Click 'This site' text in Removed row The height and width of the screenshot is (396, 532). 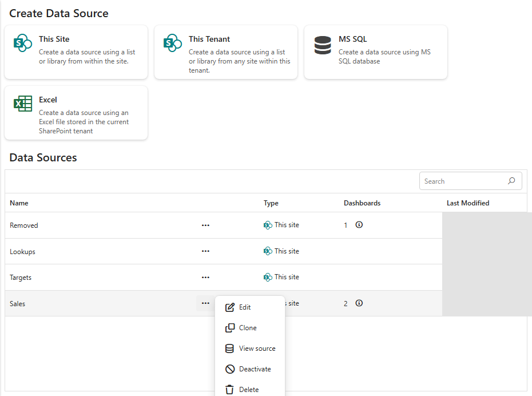click(287, 225)
